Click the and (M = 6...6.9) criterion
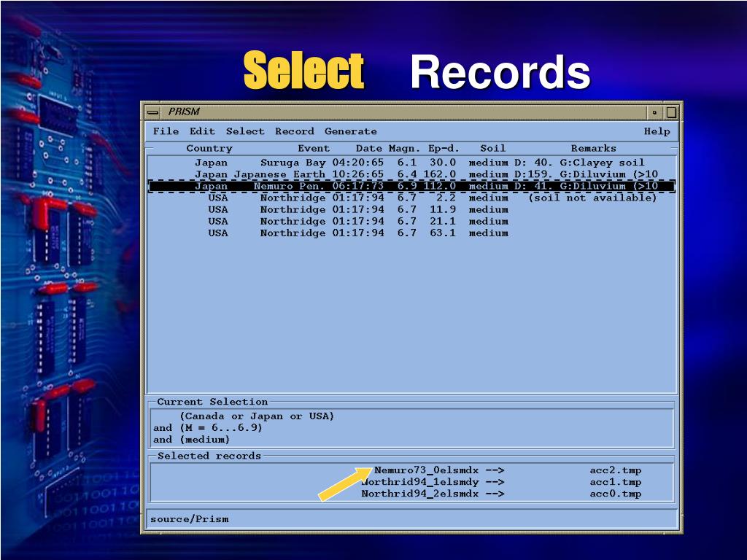This screenshot has height=560, width=747. click(x=208, y=427)
